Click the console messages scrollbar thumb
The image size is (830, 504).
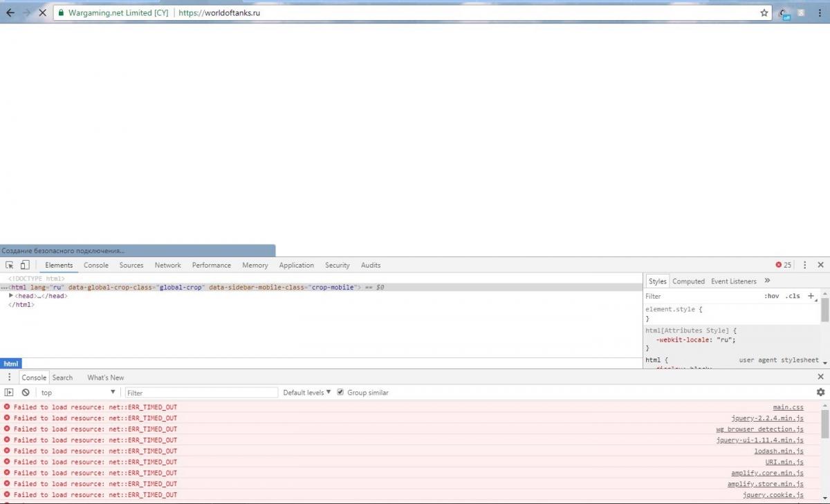[x=825, y=423]
